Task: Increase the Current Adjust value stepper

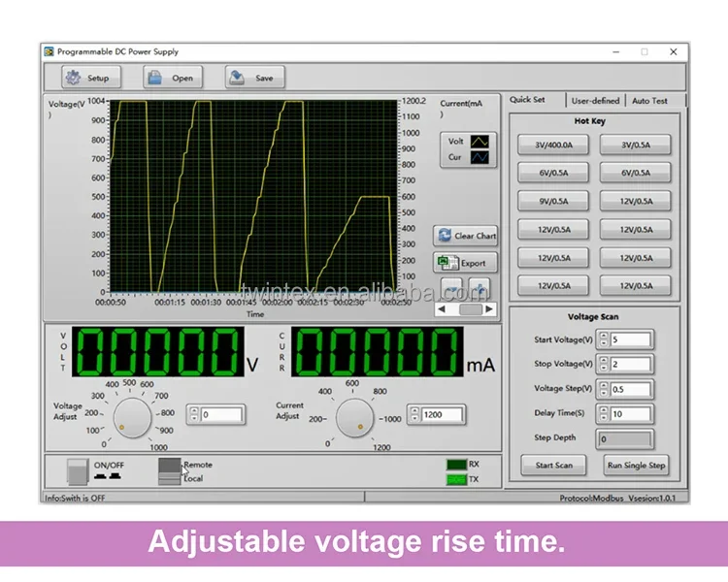Action: coord(414,411)
